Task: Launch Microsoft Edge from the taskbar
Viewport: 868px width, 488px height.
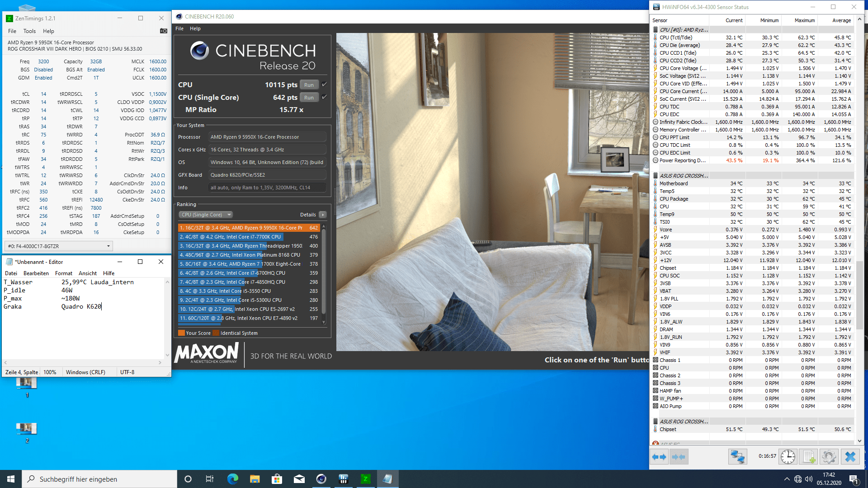Action: point(232,479)
